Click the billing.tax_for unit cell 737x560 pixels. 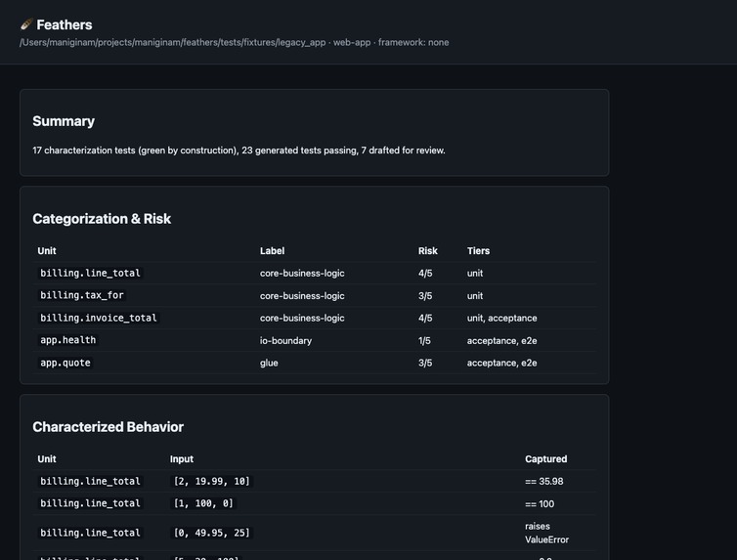[82, 295]
